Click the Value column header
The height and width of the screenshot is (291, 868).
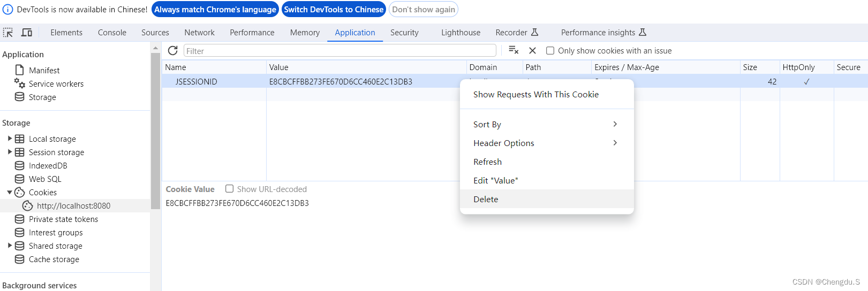coord(366,67)
